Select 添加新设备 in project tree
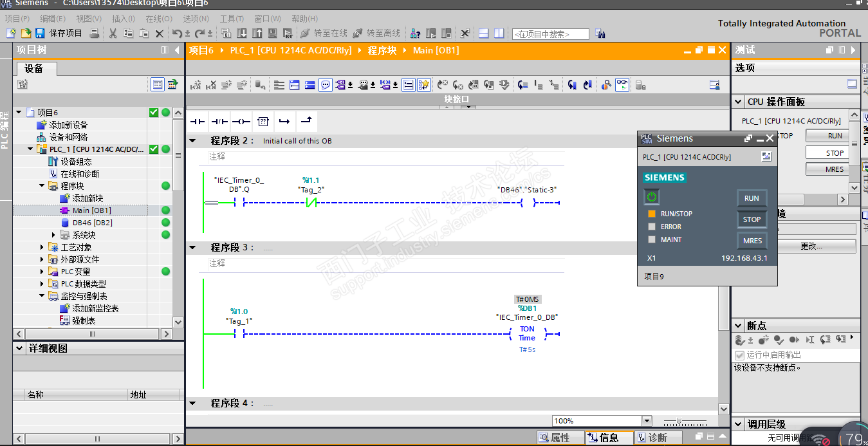This screenshot has height=446, width=868. [x=68, y=125]
